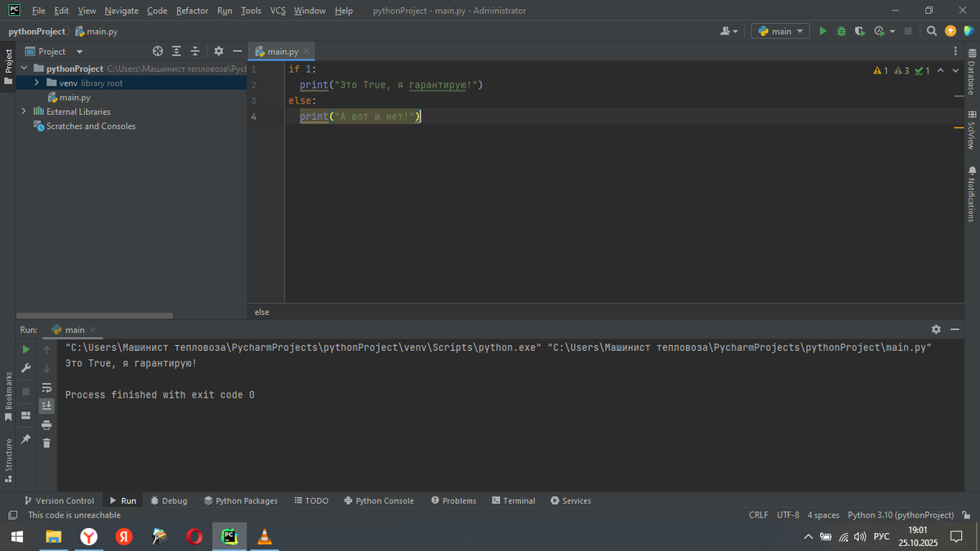The width and height of the screenshot is (980, 551).
Task: Expand External Libraries node
Action: click(24, 112)
